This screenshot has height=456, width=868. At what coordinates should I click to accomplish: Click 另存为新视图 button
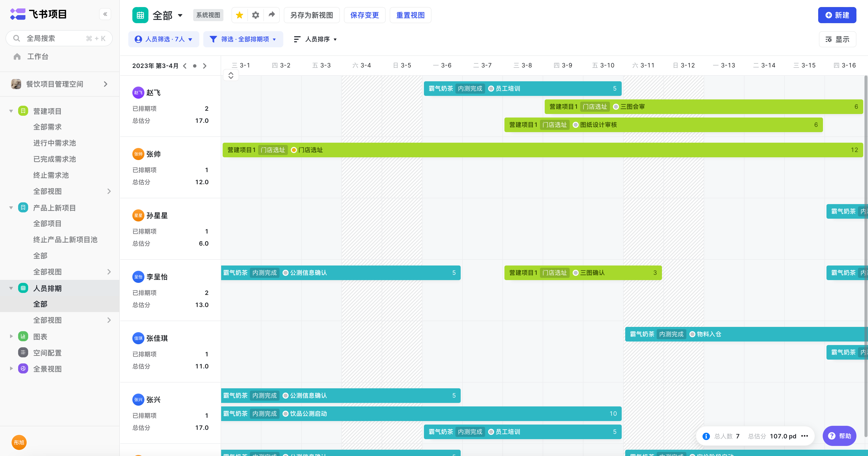click(311, 15)
